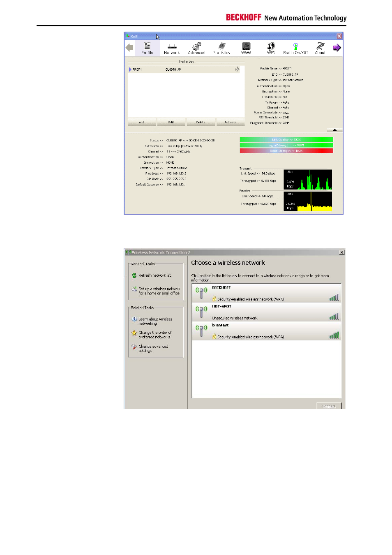This screenshot has width=392, height=555.
Task: Click the brantest signal strength bars
Action: 334,335
